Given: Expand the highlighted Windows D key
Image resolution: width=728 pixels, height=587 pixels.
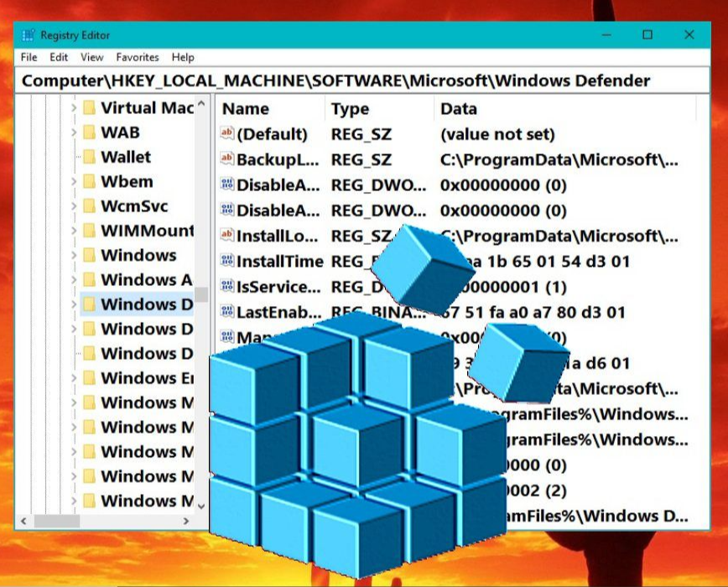Looking at the screenshot, I should (x=74, y=304).
